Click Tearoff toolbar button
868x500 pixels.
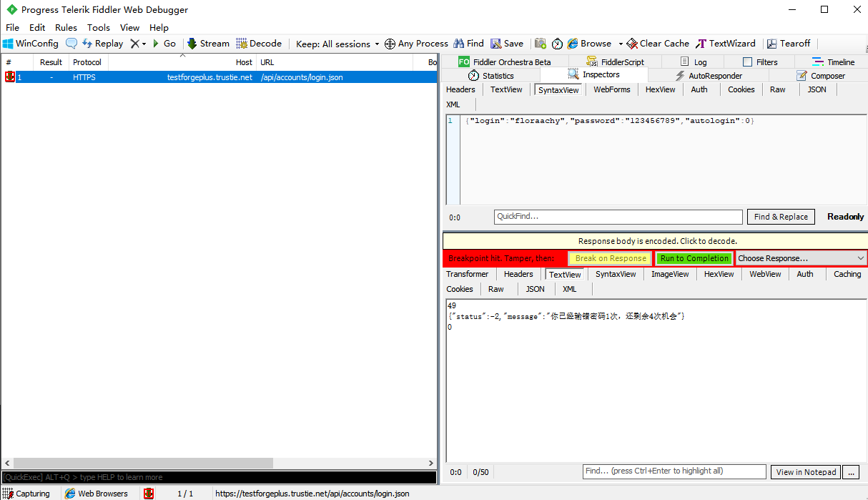(x=789, y=44)
